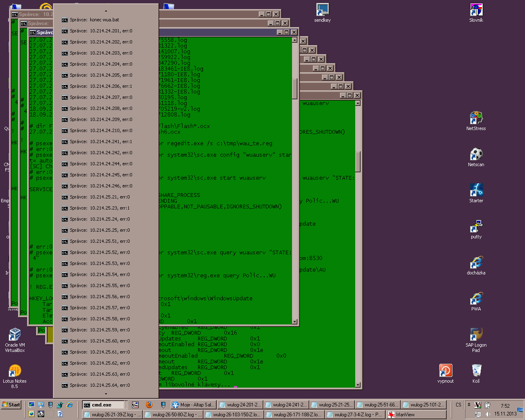
Task: Click the up arrow above the window list
Action: coord(106,11)
